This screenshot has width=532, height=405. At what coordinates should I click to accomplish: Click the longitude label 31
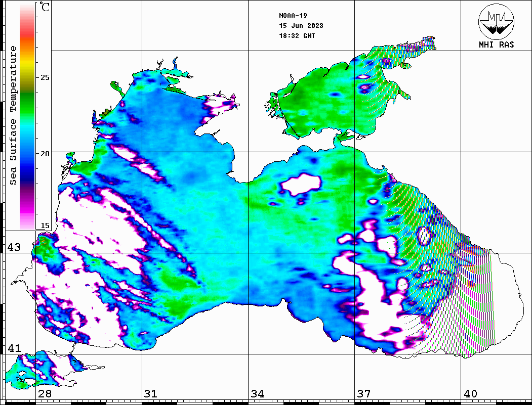pyautogui.click(x=151, y=393)
